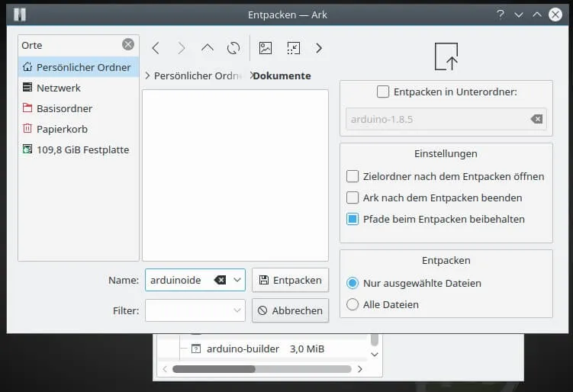Clear the arduinoide name text
Image resolution: width=573 pixels, height=392 pixels.
(220, 280)
